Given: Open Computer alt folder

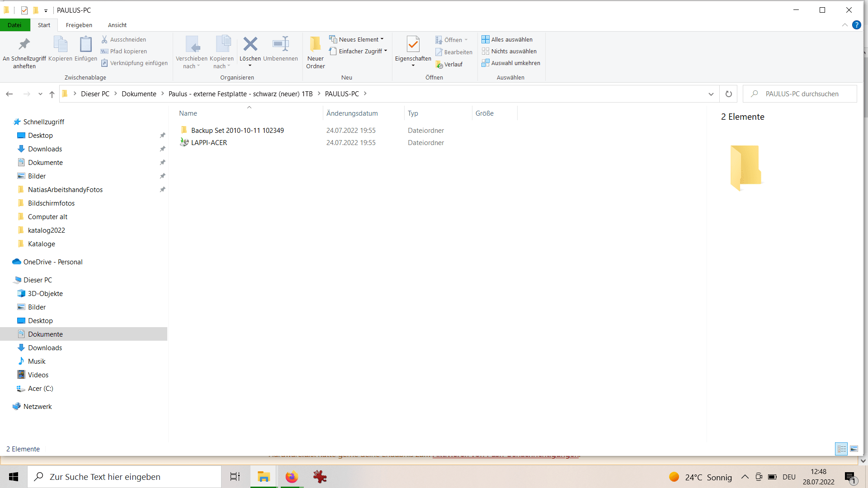Looking at the screenshot, I should [47, 216].
